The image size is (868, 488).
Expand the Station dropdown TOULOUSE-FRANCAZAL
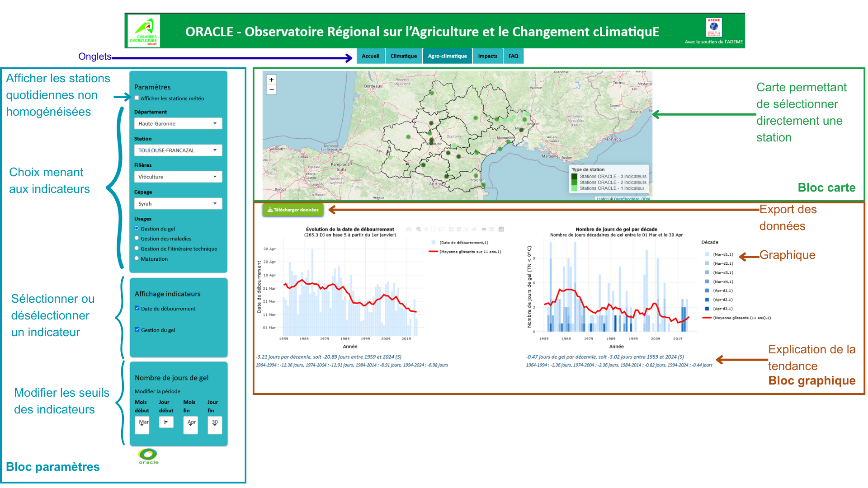click(x=178, y=150)
